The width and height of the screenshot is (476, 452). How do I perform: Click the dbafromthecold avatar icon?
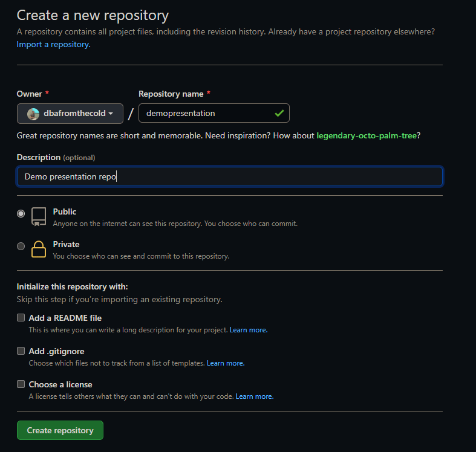[34, 114]
